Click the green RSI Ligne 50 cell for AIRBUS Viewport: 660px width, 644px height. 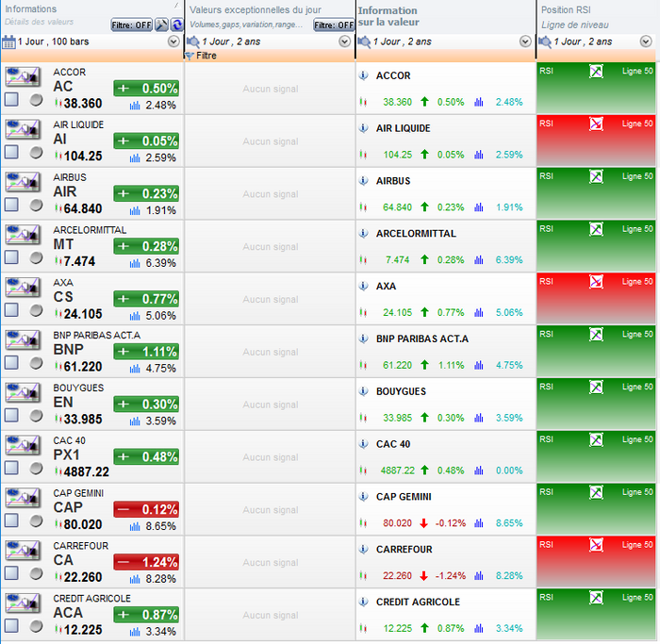pyautogui.click(x=596, y=193)
